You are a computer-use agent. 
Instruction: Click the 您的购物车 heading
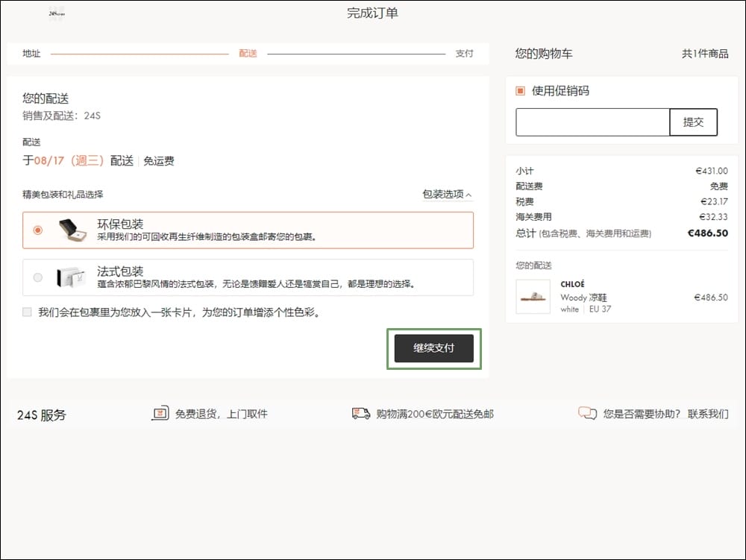pyautogui.click(x=544, y=53)
